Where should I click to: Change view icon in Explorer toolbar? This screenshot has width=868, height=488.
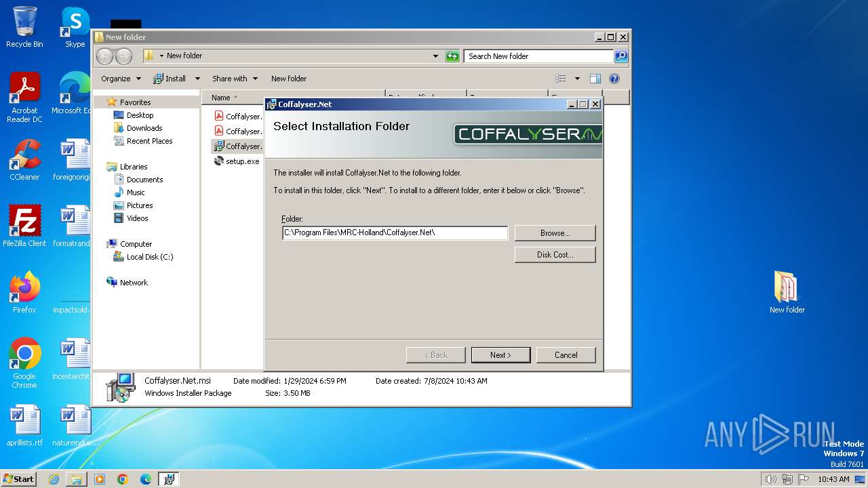(x=561, y=79)
